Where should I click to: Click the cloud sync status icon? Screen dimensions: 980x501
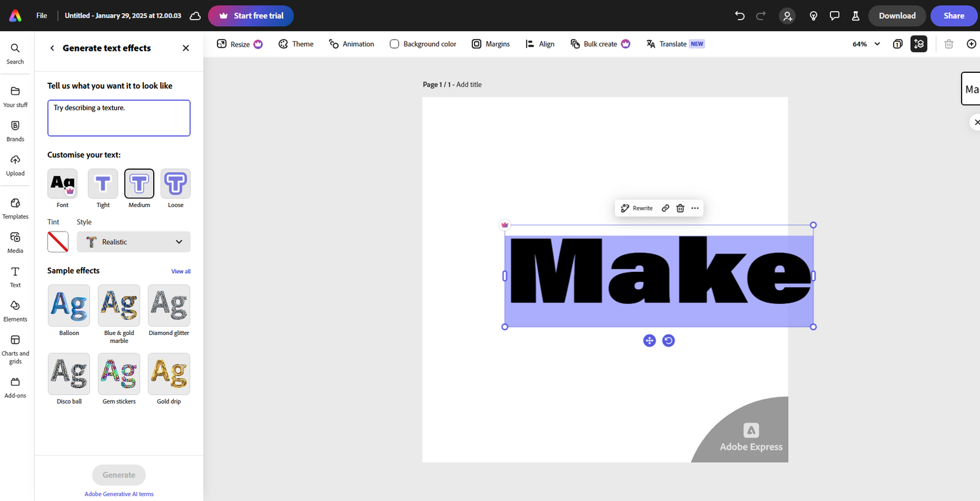195,16
